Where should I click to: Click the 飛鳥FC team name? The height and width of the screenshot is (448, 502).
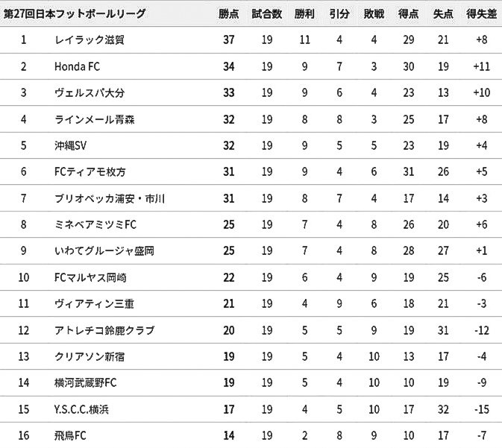pos(72,436)
